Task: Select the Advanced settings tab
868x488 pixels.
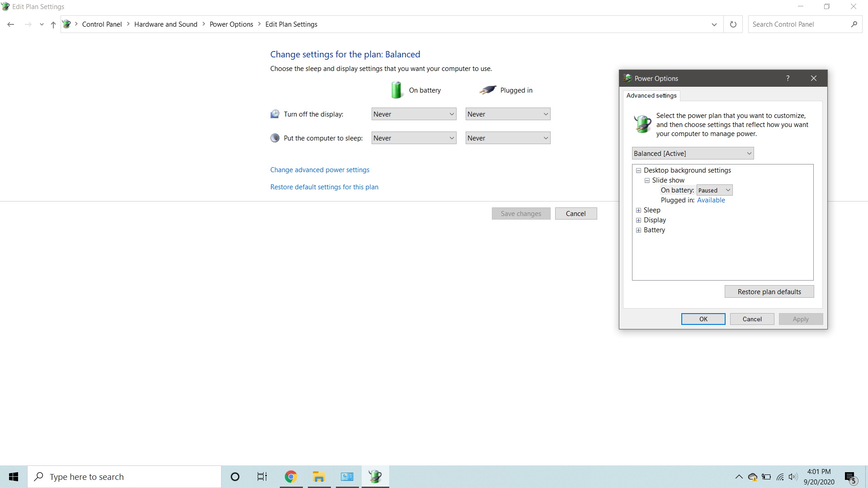Action: pyautogui.click(x=651, y=95)
